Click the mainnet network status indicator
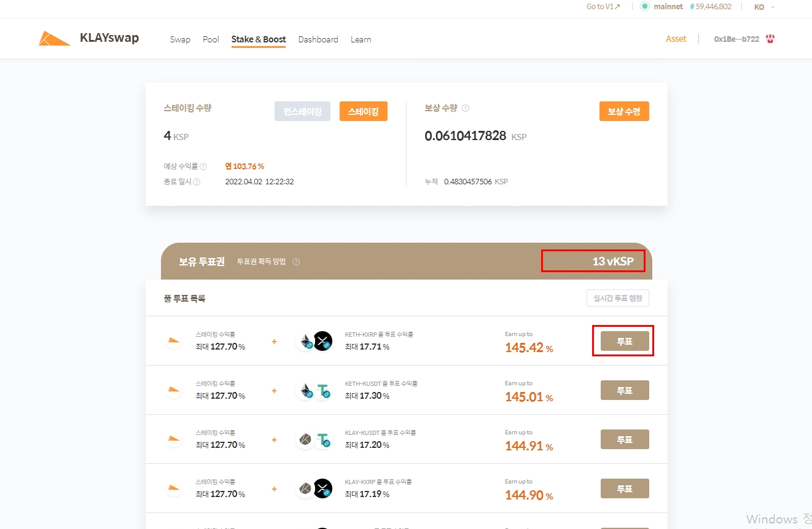The width and height of the screenshot is (812, 529). pos(662,7)
